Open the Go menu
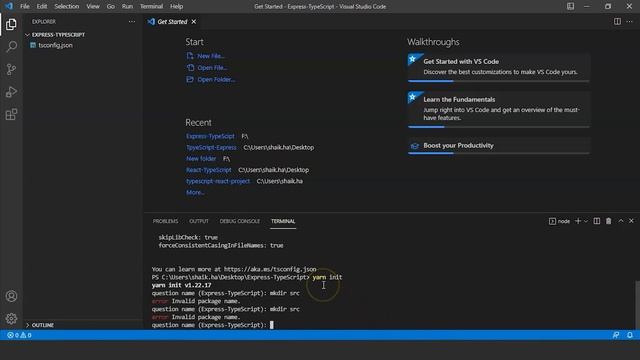Screen dimensions: 640x360 (x=111, y=6)
